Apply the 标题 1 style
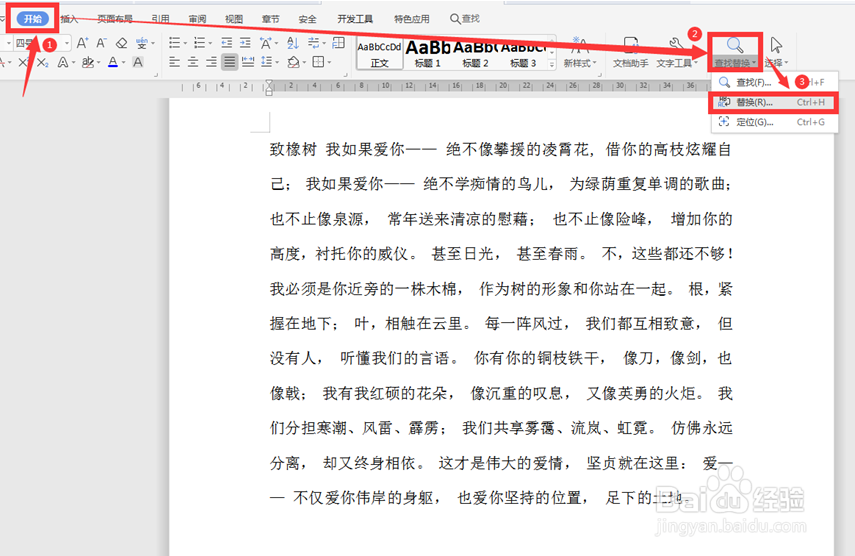This screenshot has height=556, width=855. click(x=428, y=53)
